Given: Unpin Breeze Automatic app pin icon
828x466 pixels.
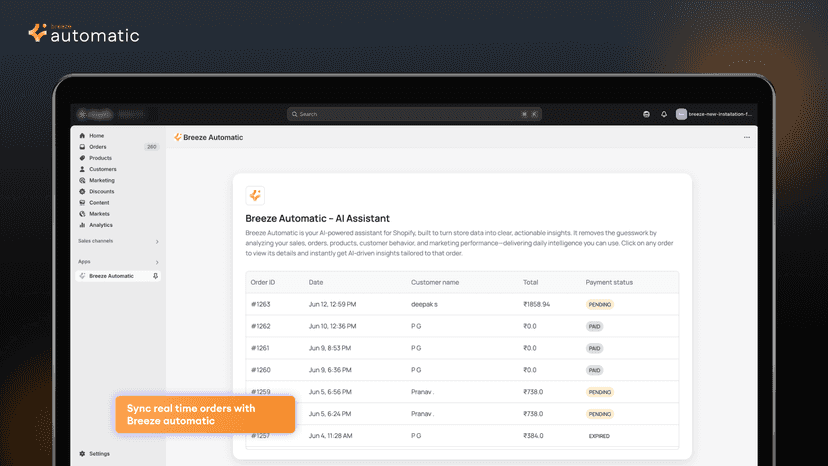Looking at the screenshot, I should point(155,276).
